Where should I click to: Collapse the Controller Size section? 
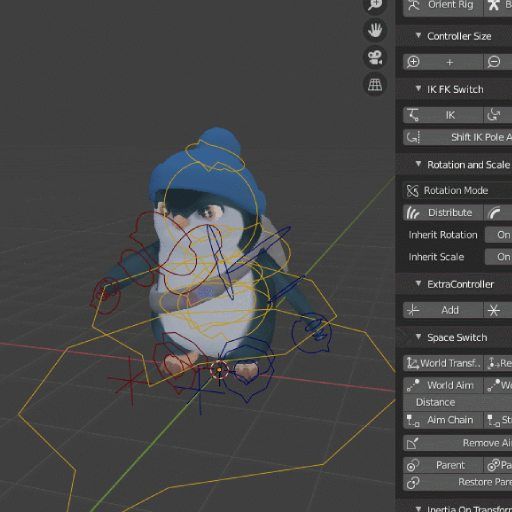[x=418, y=35]
